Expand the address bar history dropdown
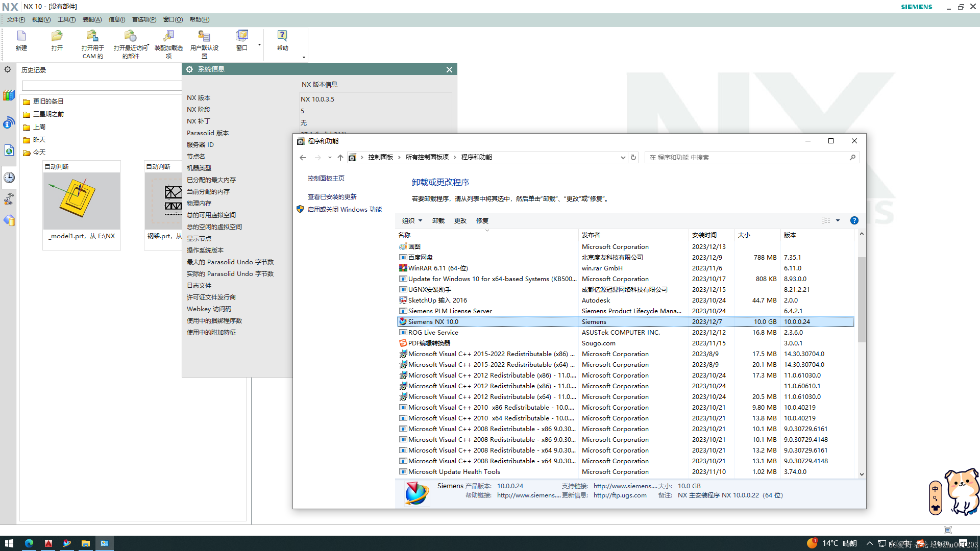Screen dimensions: 980x551 (x=623, y=158)
